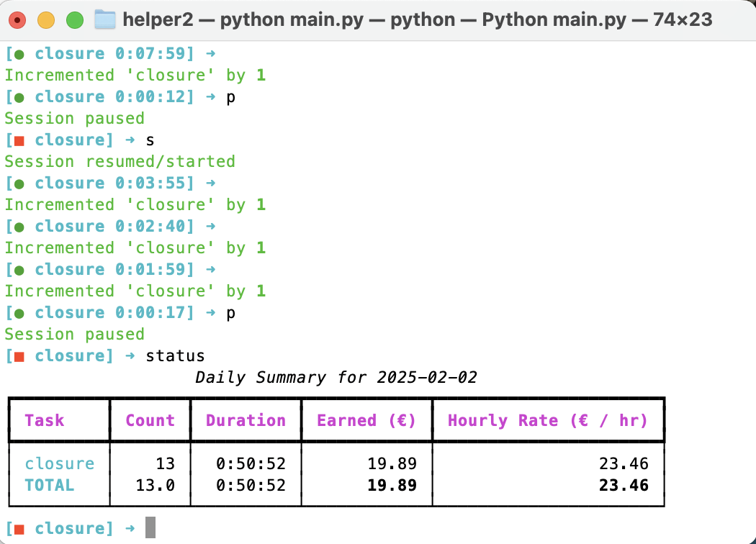This screenshot has height=544, width=756.
Task: Click the 'TOTAL' row label
Action: (x=50, y=485)
